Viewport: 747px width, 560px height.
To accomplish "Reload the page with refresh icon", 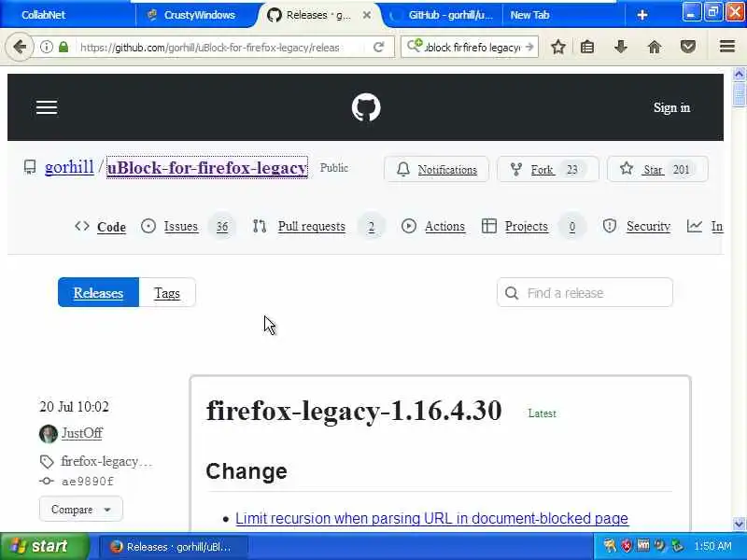I will coord(379,47).
